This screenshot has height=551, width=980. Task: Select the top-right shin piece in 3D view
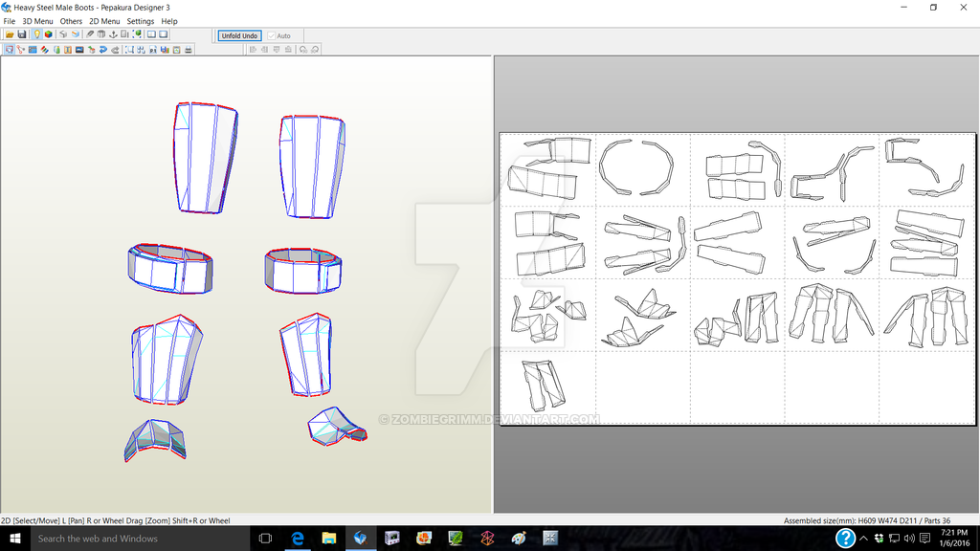[311, 166]
